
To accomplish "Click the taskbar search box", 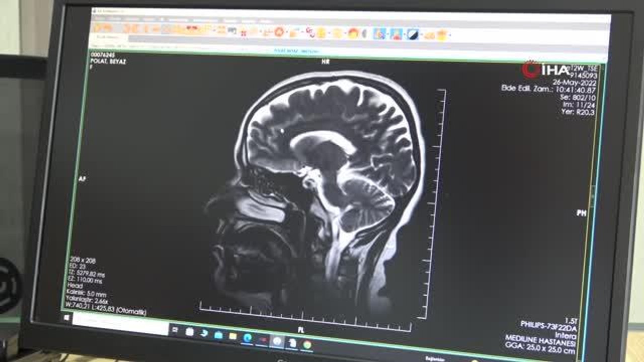I will [x=120, y=324].
